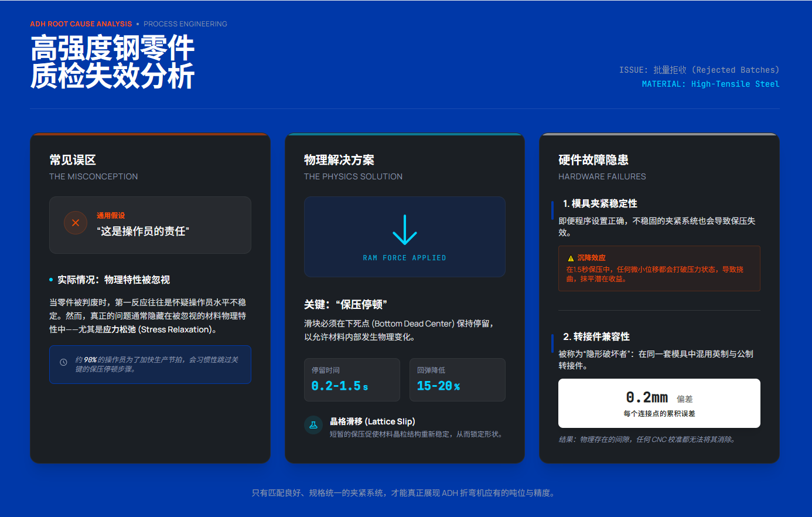Click the 物理解决方案 card heading
812x517 pixels.
click(x=339, y=160)
